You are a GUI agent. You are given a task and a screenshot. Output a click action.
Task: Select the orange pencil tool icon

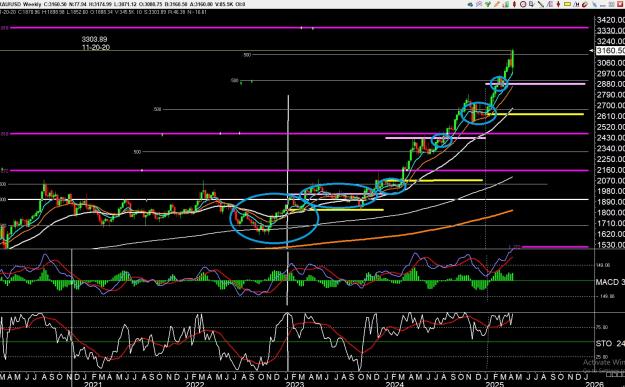pos(497,4)
